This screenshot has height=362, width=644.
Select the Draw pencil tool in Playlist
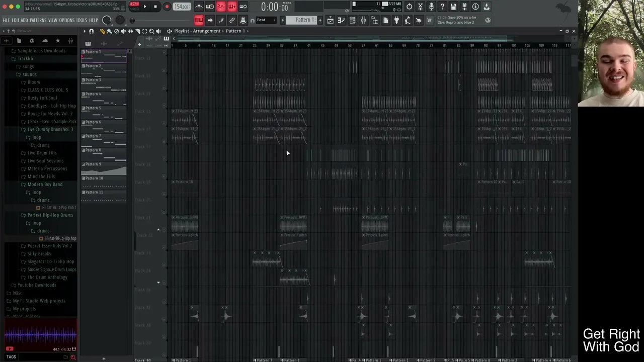click(102, 31)
